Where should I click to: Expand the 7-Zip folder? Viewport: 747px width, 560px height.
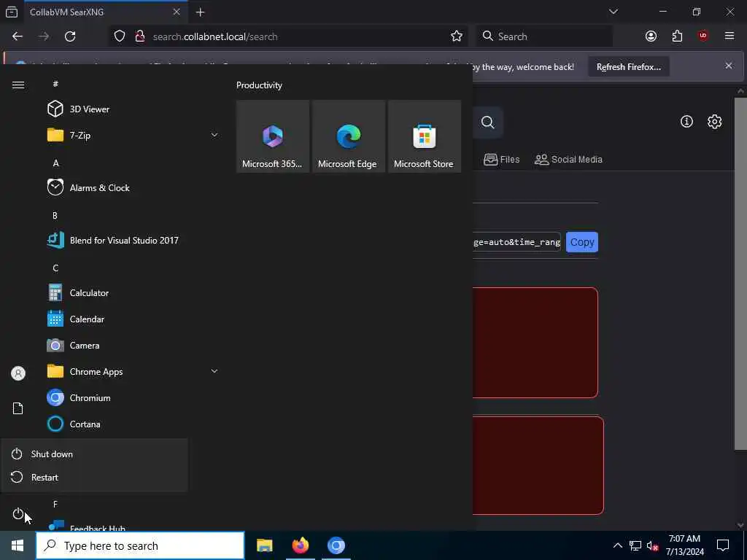tap(133, 135)
